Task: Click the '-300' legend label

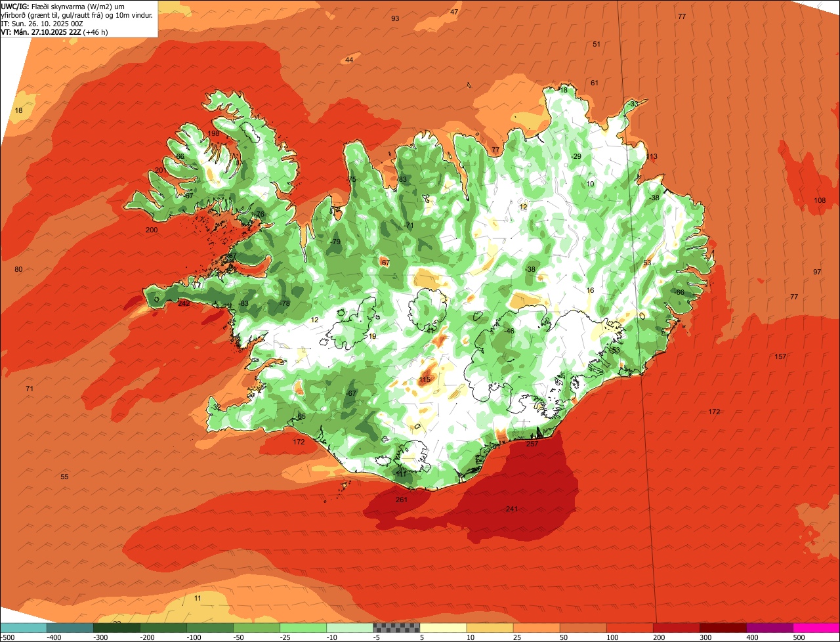Action: tap(100, 637)
